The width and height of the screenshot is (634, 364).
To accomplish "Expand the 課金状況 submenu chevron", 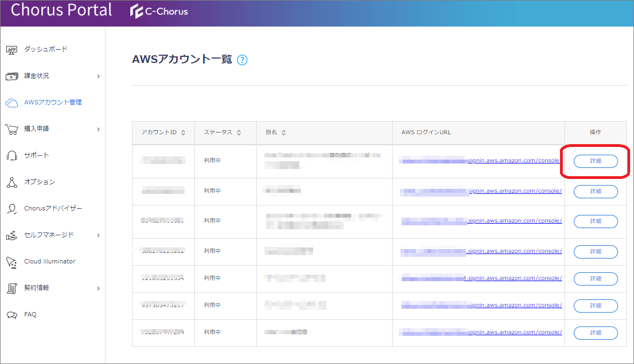I will pyautogui.click(x=98, y=76).
